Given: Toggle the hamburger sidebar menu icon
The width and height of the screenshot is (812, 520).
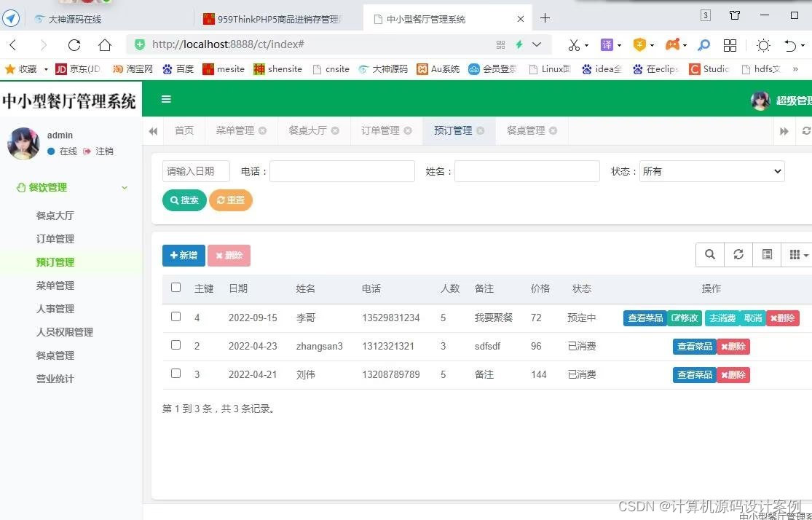Looking at the screenshot, I should pos(166,99).
